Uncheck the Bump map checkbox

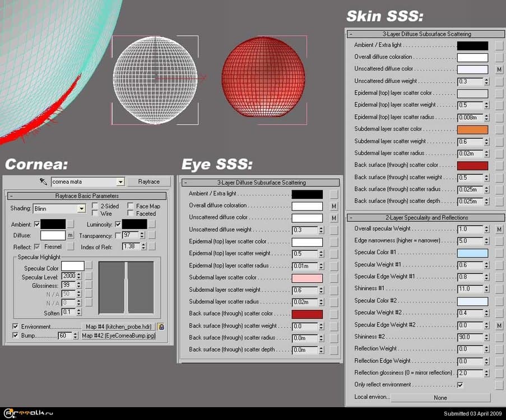(x=15, y=335)
